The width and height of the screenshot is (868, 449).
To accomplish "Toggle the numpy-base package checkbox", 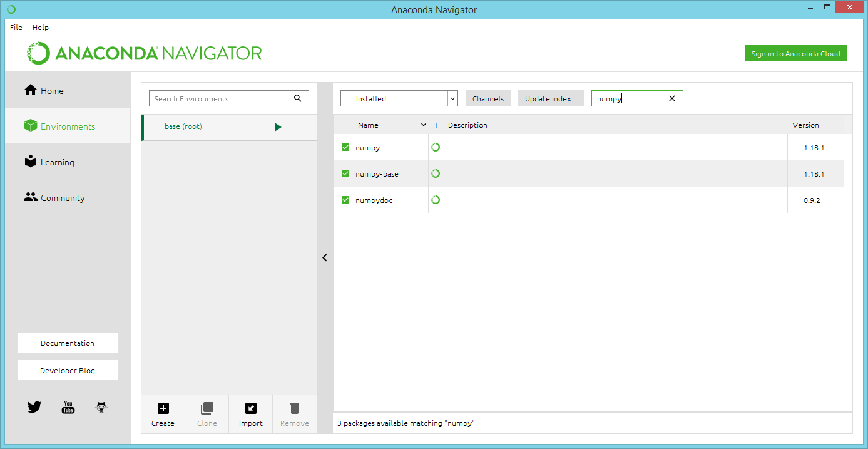I will click(x=345, y=174).
